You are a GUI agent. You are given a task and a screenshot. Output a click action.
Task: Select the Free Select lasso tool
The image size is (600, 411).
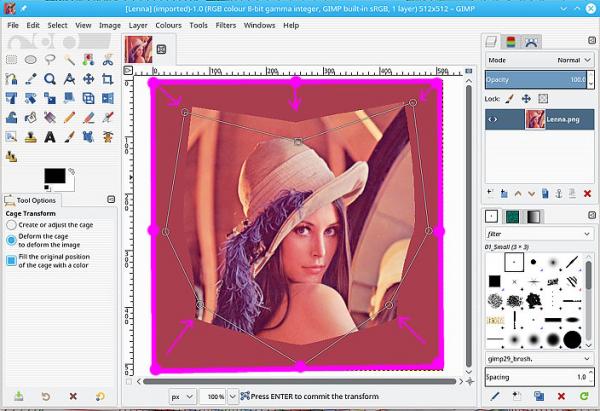tap(50, 60)
